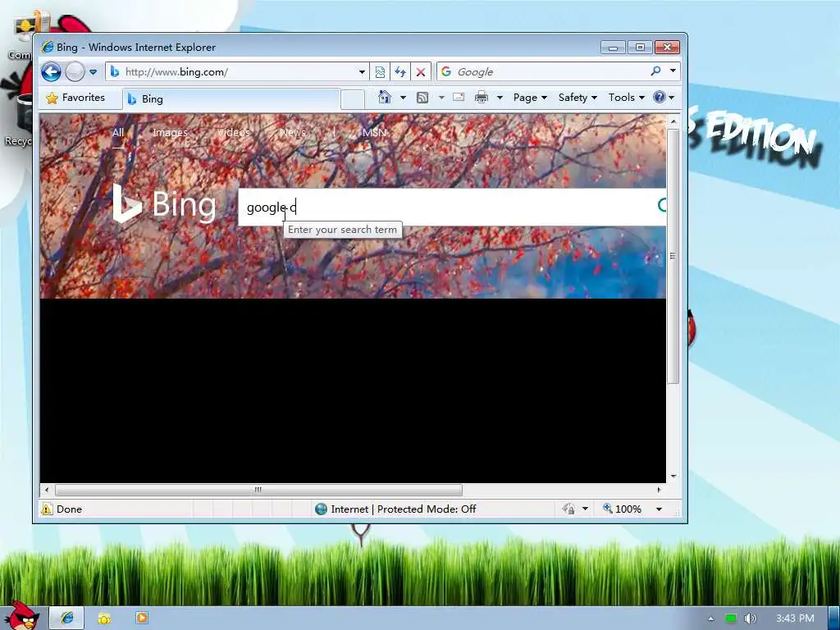Expand the zoom level dropdown
Image resolution: width=840 pixels, height=630 pixels.
click(659, 509)
